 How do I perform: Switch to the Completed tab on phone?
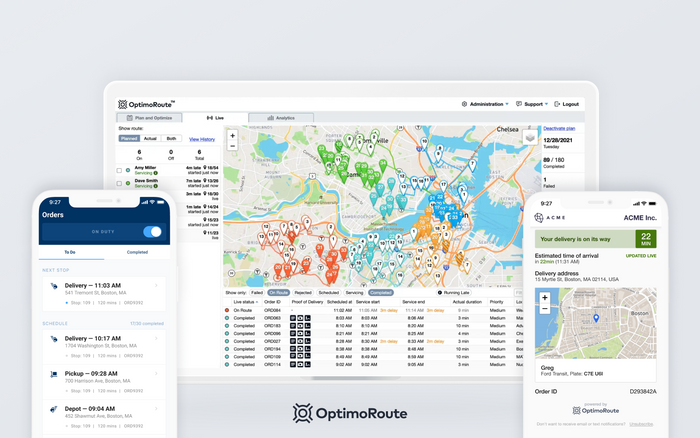pyautogui.click(x=137, y=252)
